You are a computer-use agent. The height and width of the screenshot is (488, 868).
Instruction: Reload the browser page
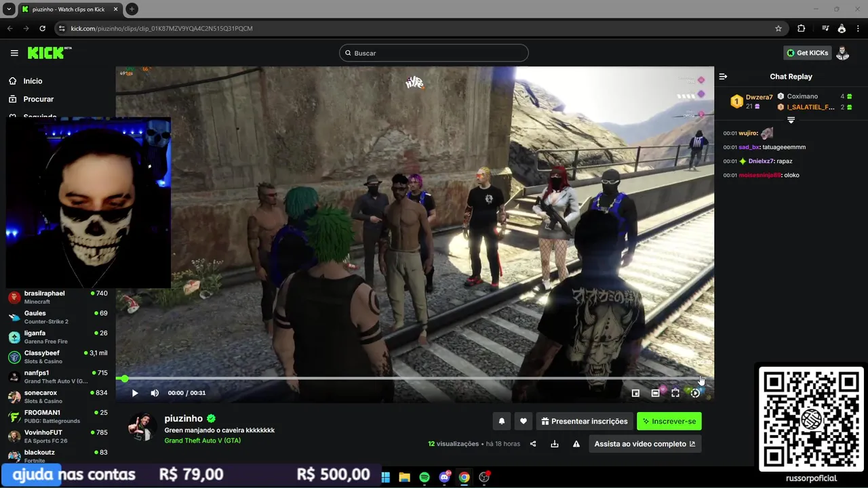tap(42, 28)
